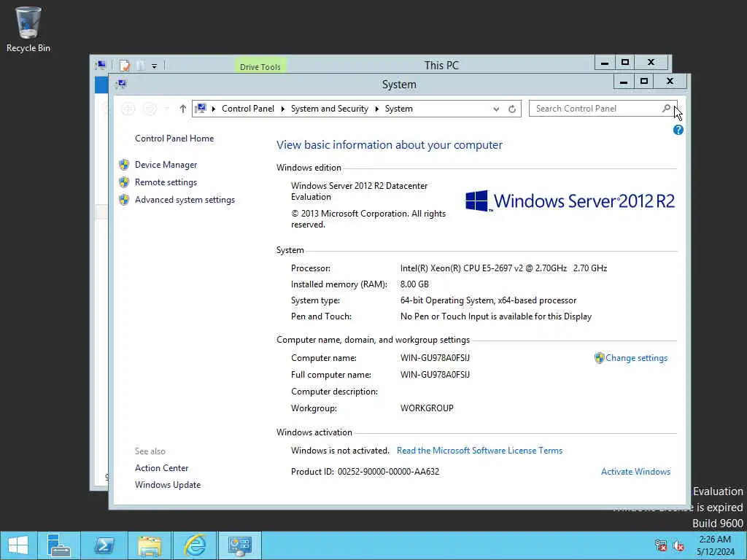
Task: Click the System window title bar icon
Action: click(121, 84)
